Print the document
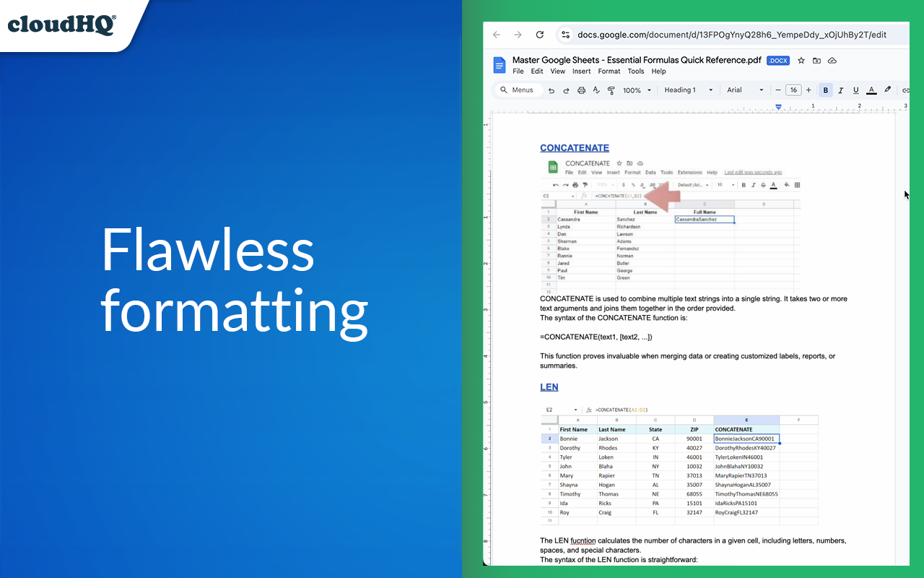The width and height of the screenshot is (924, 578). [582, 90]
